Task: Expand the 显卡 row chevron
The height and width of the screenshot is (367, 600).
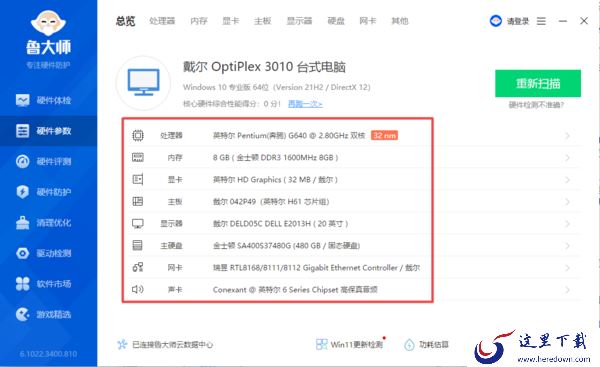Action: (567, 179)
